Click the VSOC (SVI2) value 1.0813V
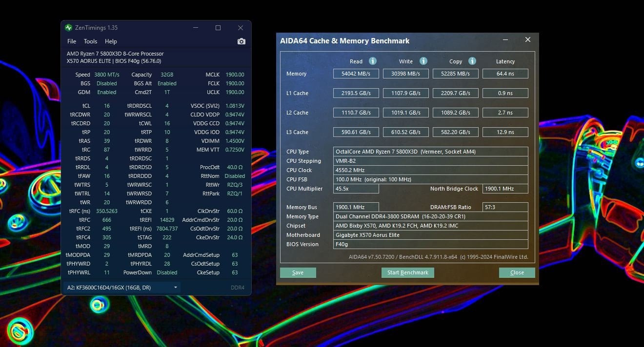Image resolution: width=644 pixels, height=347 pixels. (x=235, y=106)
